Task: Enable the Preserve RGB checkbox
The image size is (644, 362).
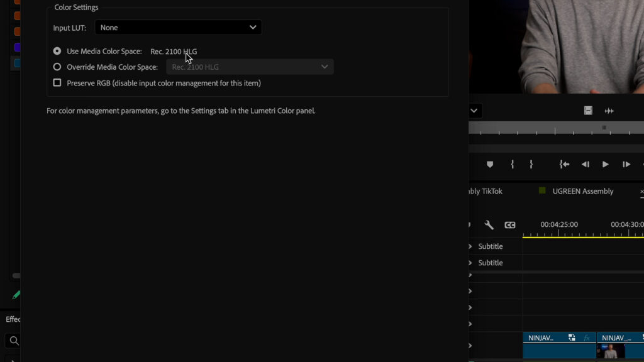Action: 57,83
